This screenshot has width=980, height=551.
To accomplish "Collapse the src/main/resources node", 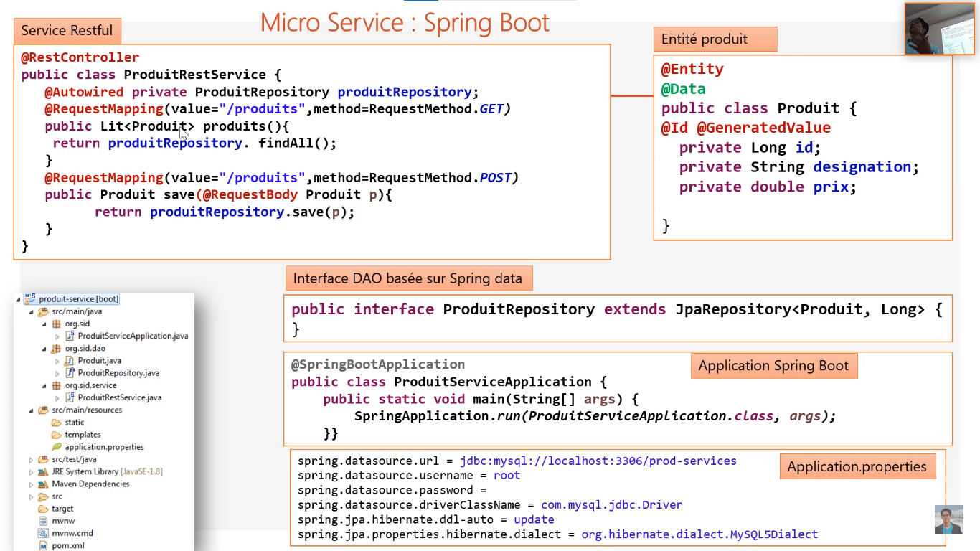I will 31,410.
